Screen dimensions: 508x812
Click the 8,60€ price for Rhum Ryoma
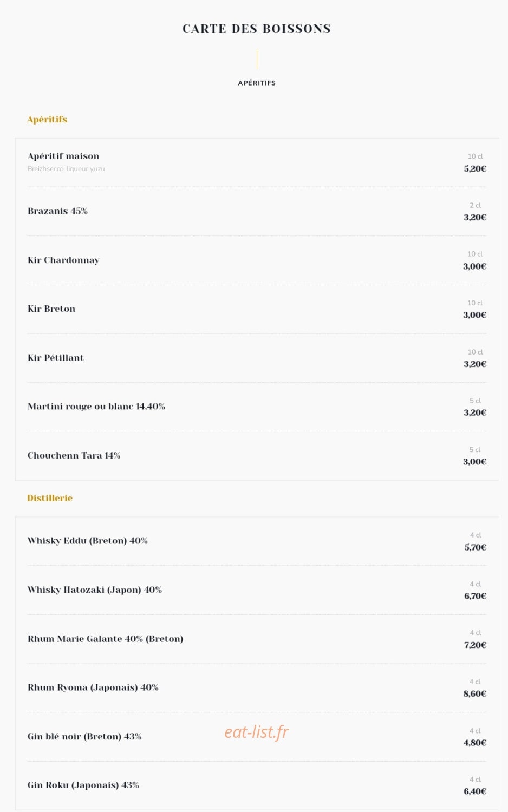[x=475, y=694]
